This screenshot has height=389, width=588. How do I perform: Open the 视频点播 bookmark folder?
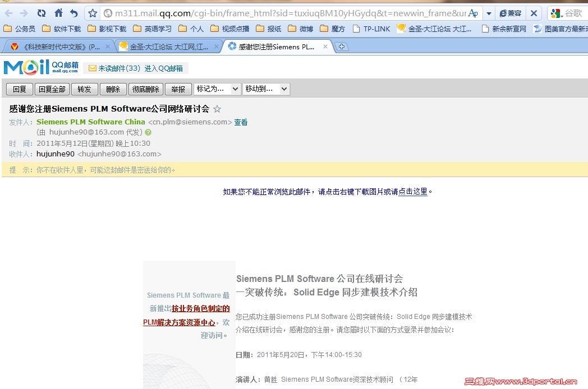point(230,29)
